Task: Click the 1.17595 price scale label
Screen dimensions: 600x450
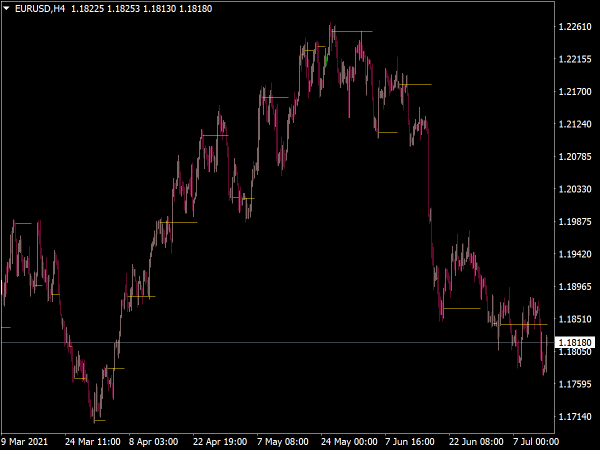Action: click(575, 384)
